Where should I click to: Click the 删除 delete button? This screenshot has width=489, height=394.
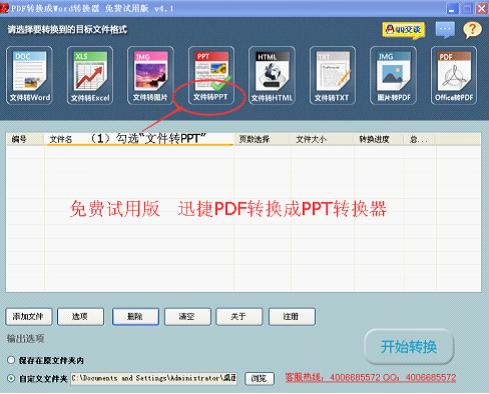[135, 316]
